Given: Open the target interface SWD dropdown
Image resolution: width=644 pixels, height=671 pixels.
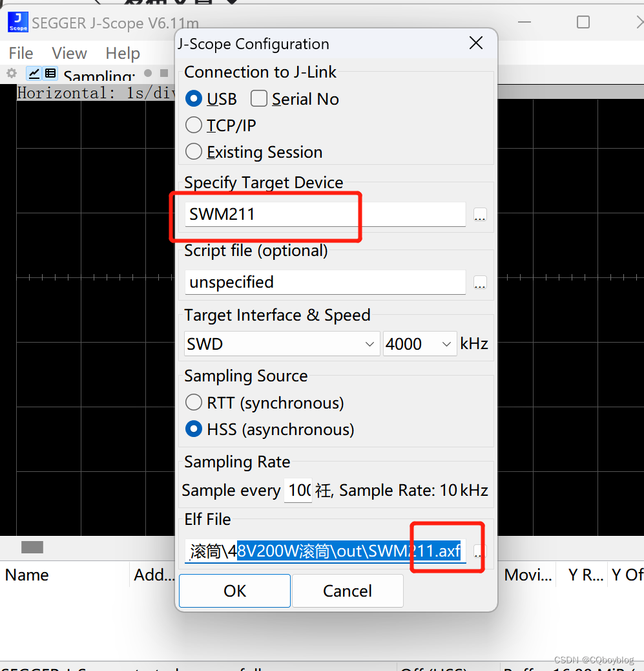Looking at the screenshot, I should coord(369,343).
